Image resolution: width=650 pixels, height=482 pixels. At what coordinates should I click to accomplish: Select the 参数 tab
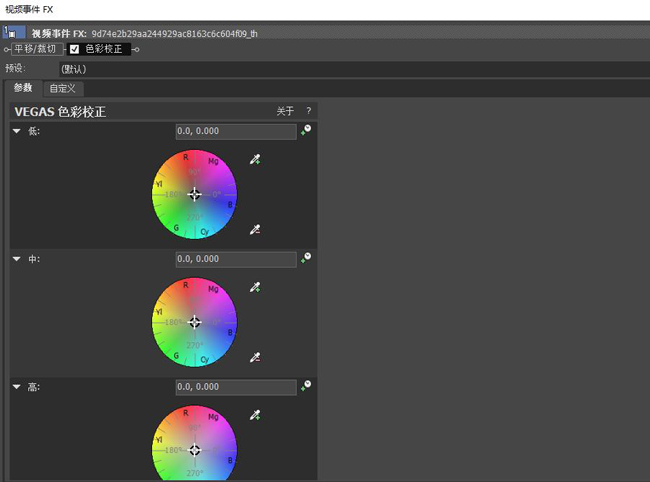23,87
